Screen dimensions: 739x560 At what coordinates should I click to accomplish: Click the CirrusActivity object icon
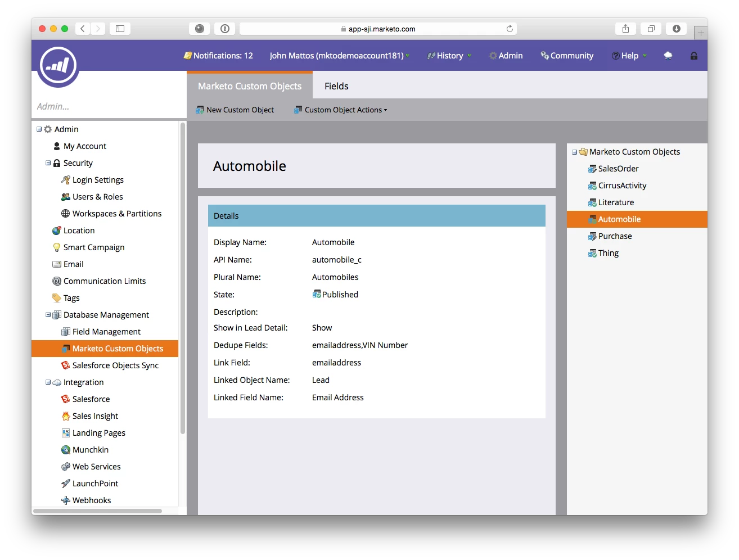[592, 186]
